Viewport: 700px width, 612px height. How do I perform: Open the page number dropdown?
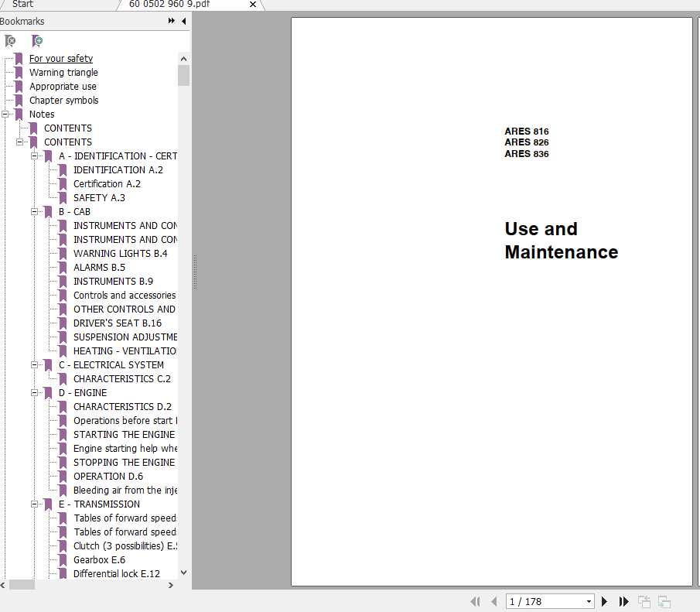[589, 602]
